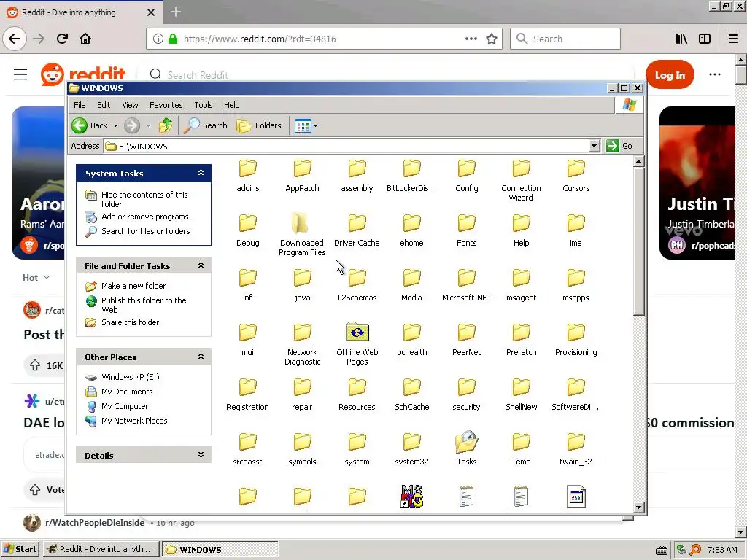
Task: Click the Up folder icon in the Explorer toolbar
Action: coord(166,125)
